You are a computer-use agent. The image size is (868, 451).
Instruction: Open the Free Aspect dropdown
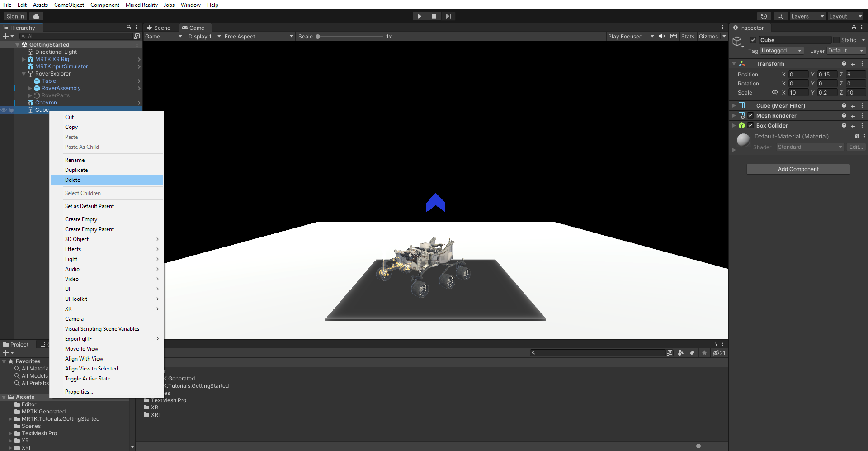(259, 36)
